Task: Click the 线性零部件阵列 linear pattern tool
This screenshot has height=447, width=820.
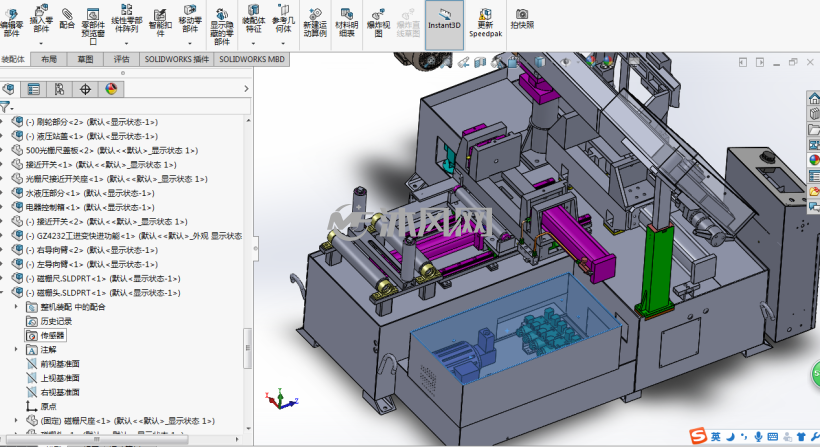Action: [128, 19]
